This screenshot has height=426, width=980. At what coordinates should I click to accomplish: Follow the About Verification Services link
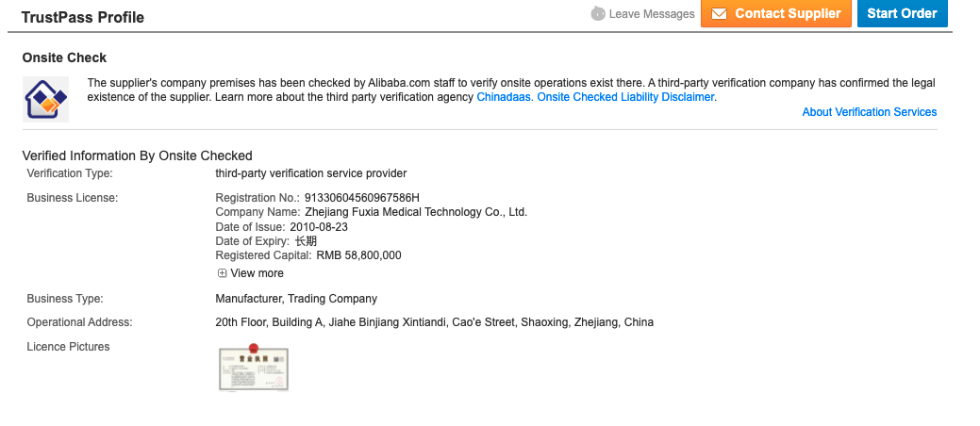(x=869, y=112)
